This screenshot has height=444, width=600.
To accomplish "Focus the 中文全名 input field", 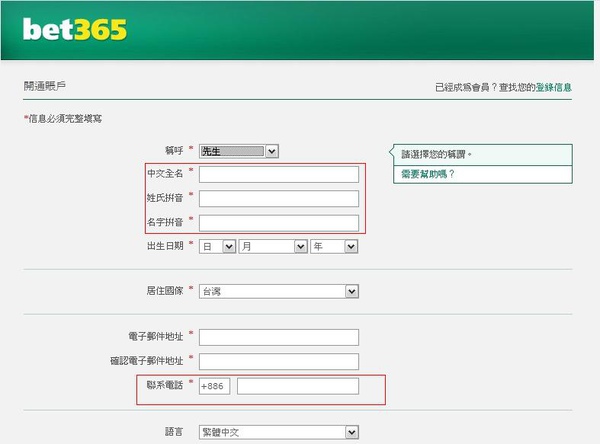I will point(278,174).
